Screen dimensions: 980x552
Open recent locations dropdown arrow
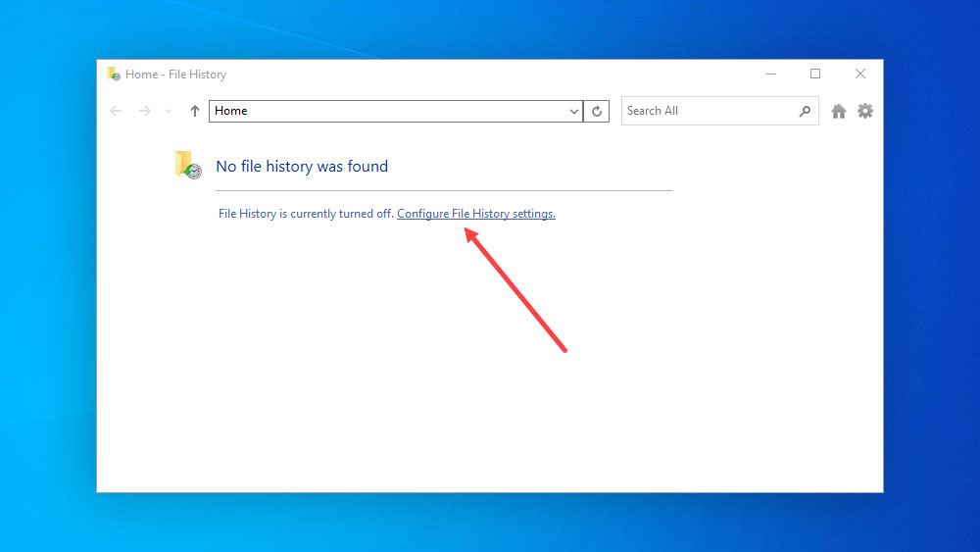tap(169, 111)
